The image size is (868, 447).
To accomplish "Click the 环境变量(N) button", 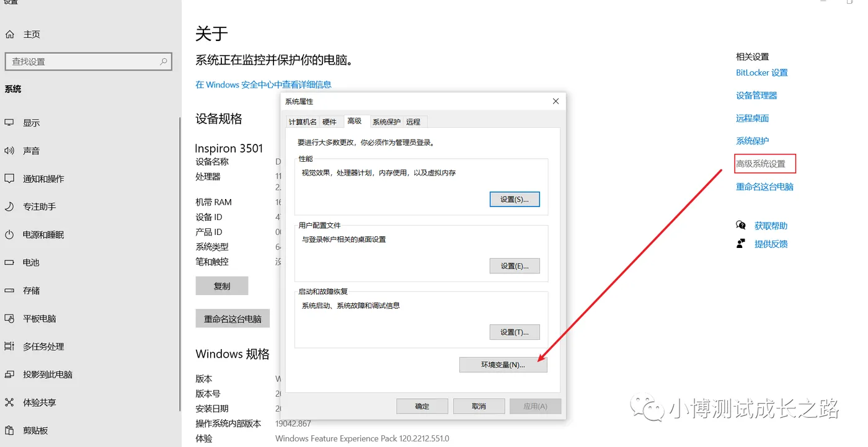I will click(x=503, y=365).
